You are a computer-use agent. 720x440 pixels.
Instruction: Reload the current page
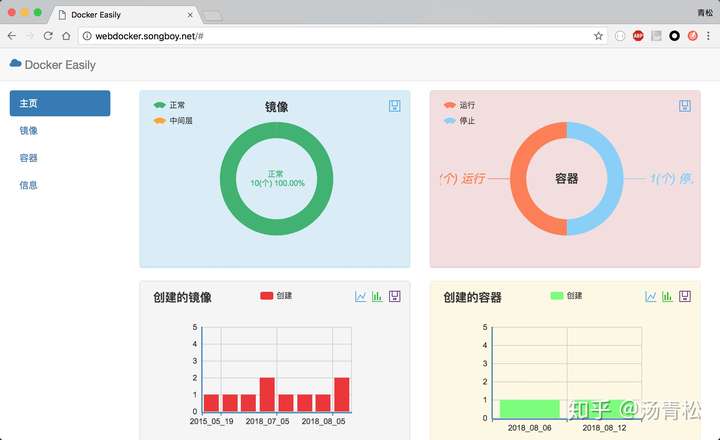(48, 36)
